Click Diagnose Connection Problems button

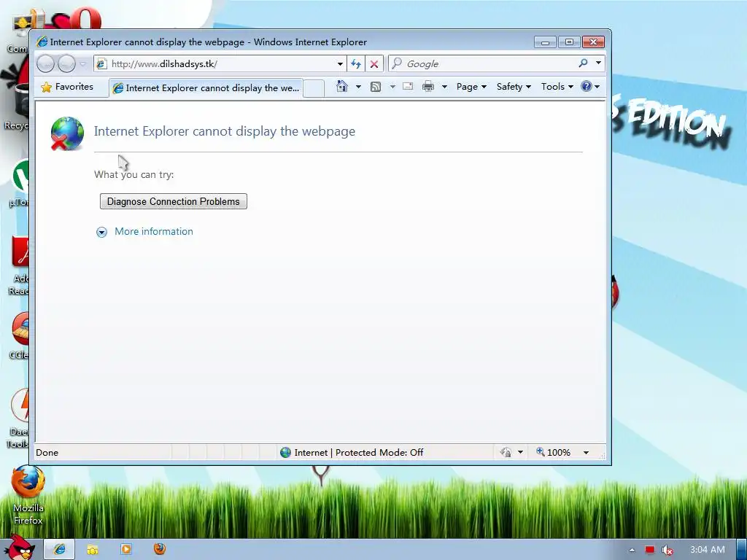click(174, 201)
